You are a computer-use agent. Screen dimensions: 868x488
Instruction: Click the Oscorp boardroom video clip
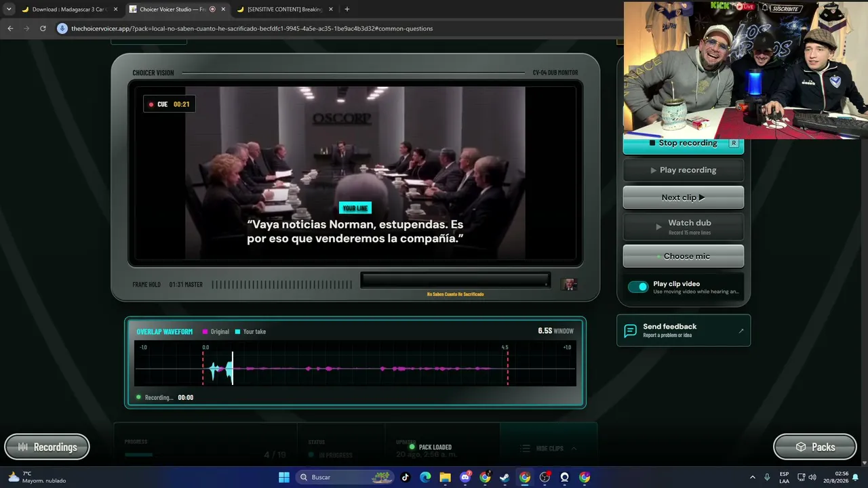click(355, 172)
